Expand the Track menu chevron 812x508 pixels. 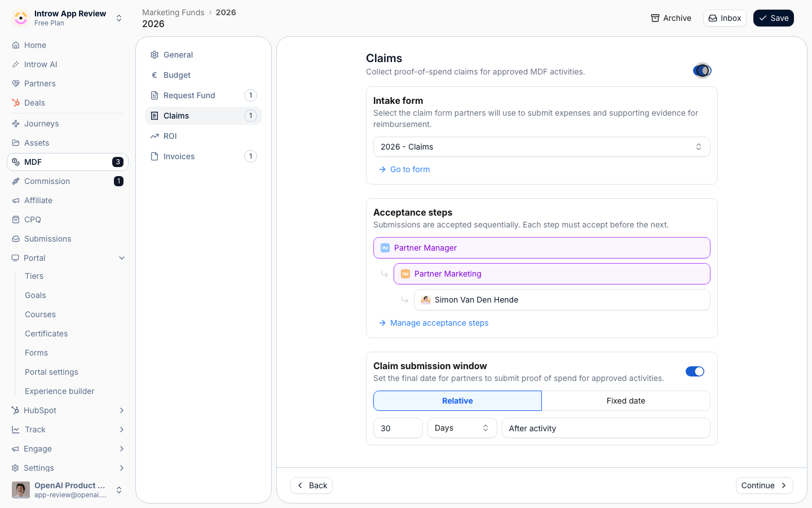click(122, 430)
